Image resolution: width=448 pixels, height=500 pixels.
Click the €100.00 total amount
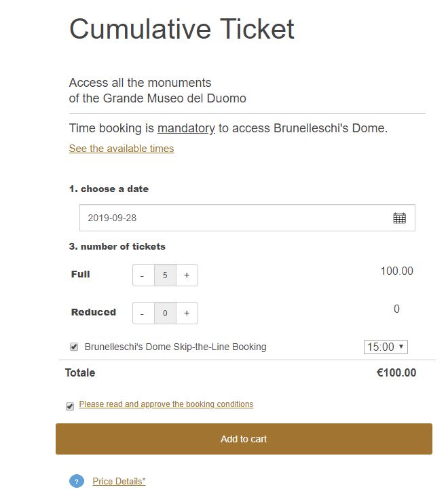click(396, 372)
